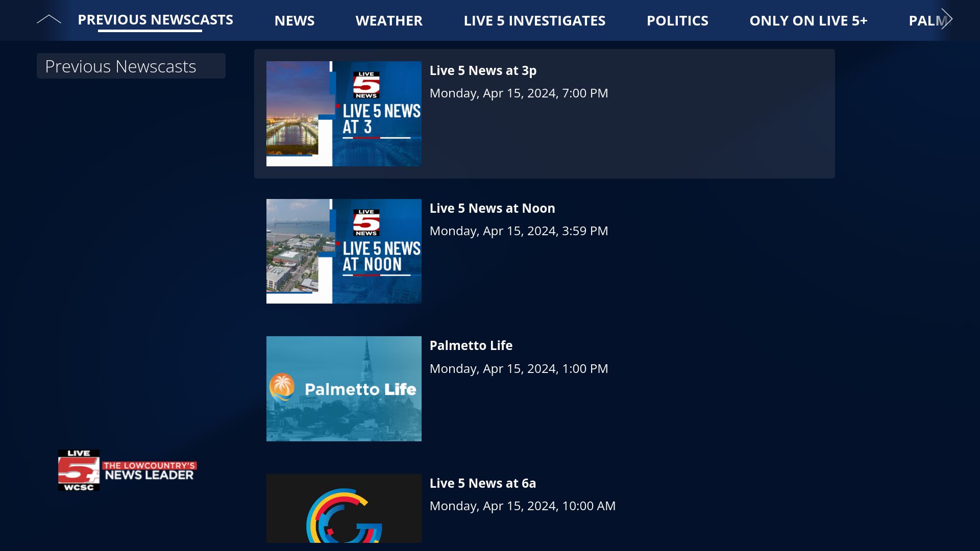Click the up chevron arrow icon
This screenshot has height=551, width=980.
(x=49, y=19)
